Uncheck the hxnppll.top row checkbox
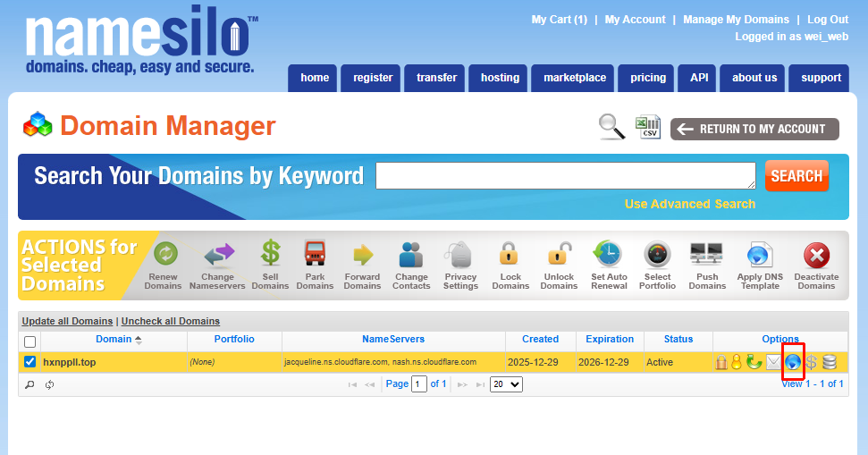Viewport: 868px width, 455px height. coord(29,362)
